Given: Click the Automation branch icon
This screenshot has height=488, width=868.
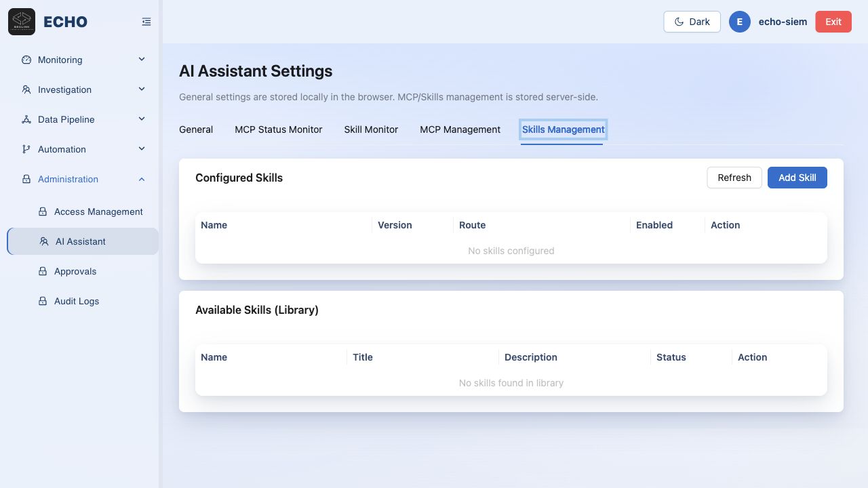Looking at the screenshot, I should 26,149.
